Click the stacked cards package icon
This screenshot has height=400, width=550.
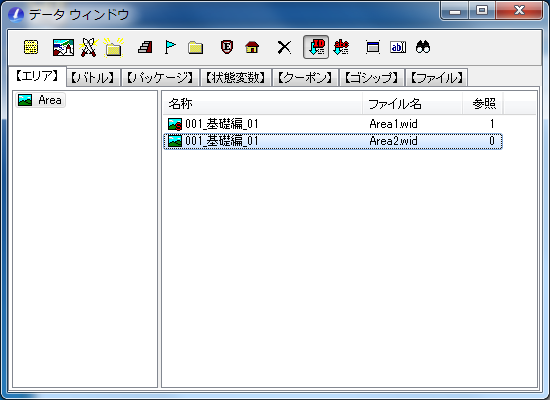[x=145, y=47]
